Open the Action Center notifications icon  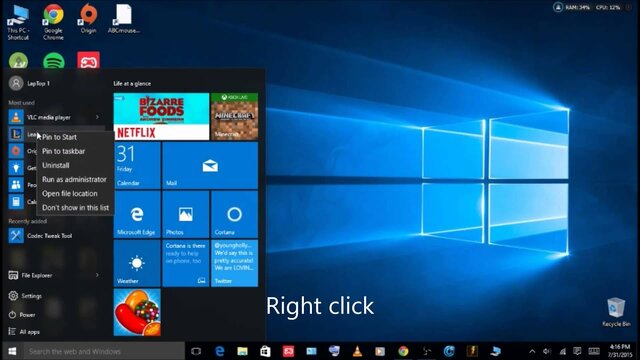577,351
